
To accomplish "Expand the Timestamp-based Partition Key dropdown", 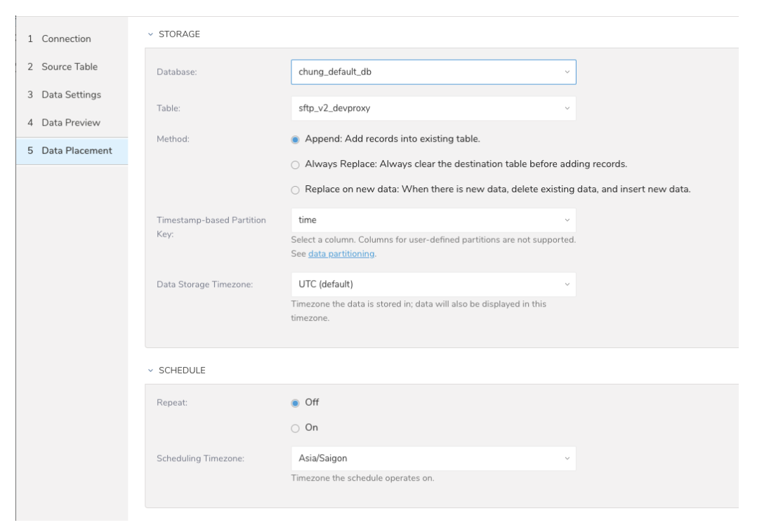I will [x=433, y=220].
